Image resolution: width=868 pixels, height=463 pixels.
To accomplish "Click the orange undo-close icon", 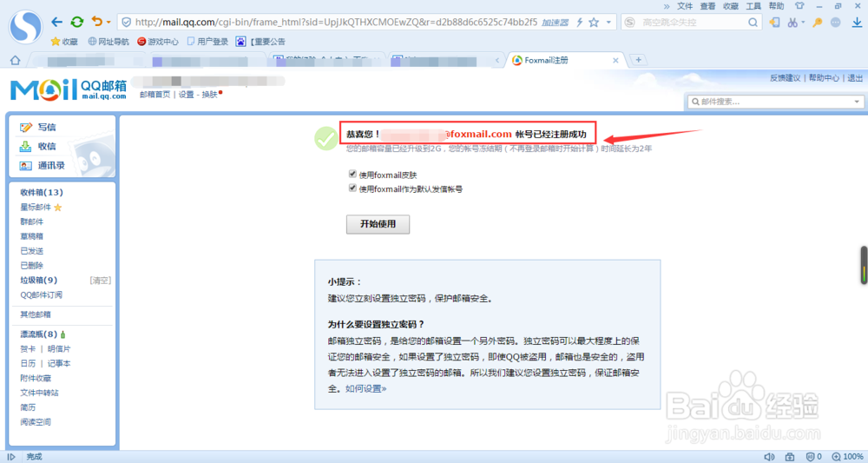I will [97, 22].
